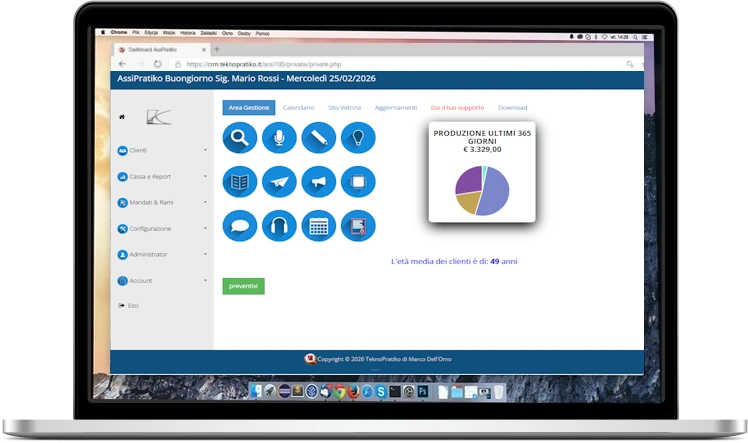The height and width of the screenshot is (443, 748).
Task: Click the Account sidebar icon
Action: tap(122, 281)
